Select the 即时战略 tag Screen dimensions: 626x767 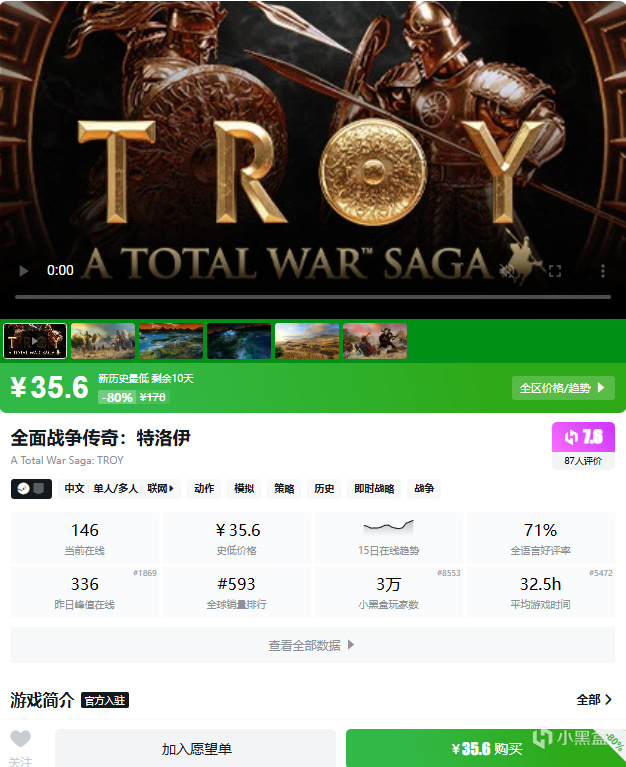point(374,488)
